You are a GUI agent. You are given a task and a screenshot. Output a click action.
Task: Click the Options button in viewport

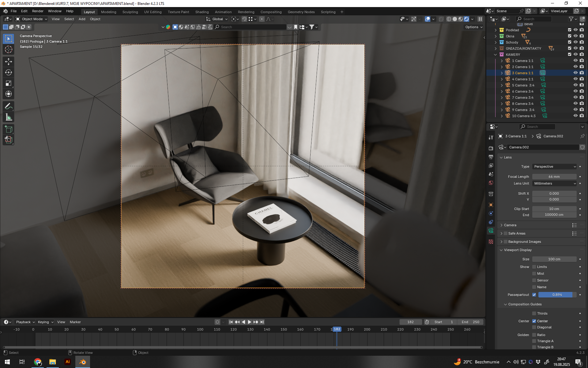pyautogui.click(x=473, y=27)
